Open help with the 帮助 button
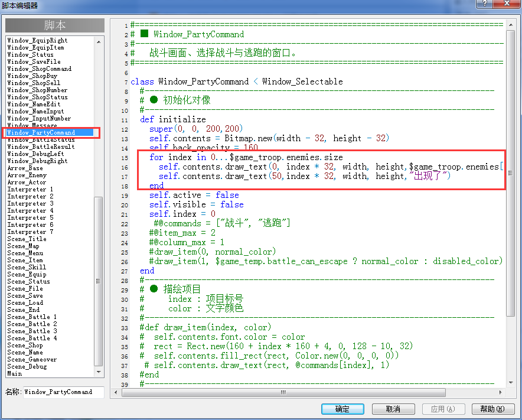This screenshot has width=522, height=420. (492, 409)
